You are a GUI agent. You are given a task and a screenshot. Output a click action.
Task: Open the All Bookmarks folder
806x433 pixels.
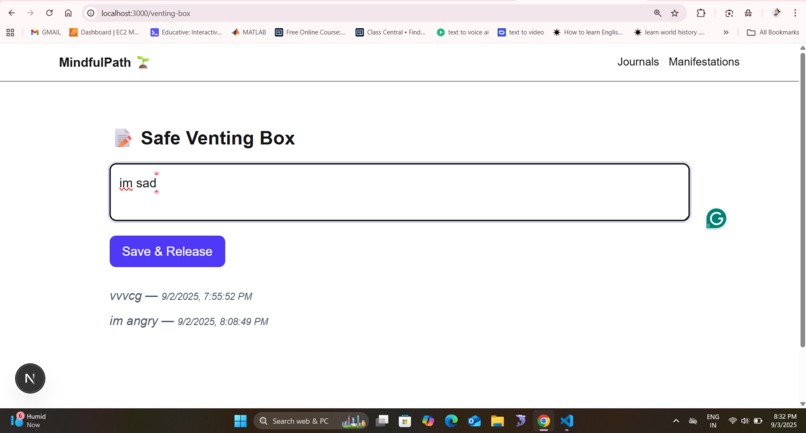tap(773, 32)
